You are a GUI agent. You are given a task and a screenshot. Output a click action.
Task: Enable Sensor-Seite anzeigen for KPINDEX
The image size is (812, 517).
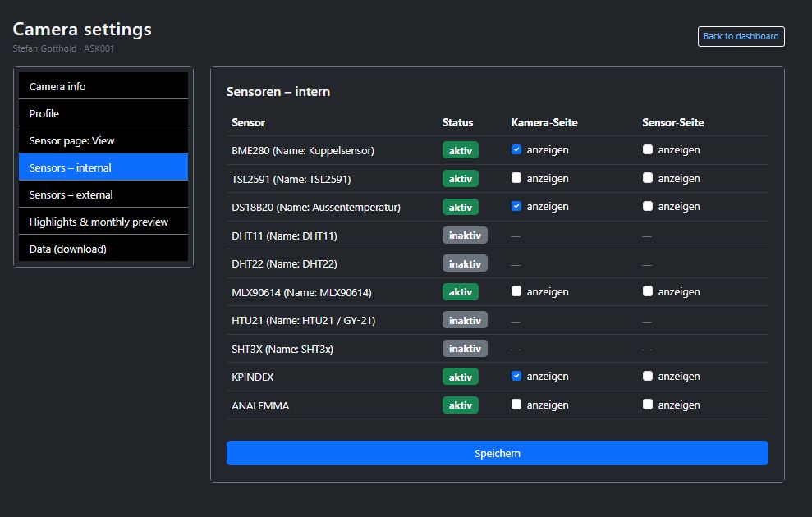tap(648, 376)
